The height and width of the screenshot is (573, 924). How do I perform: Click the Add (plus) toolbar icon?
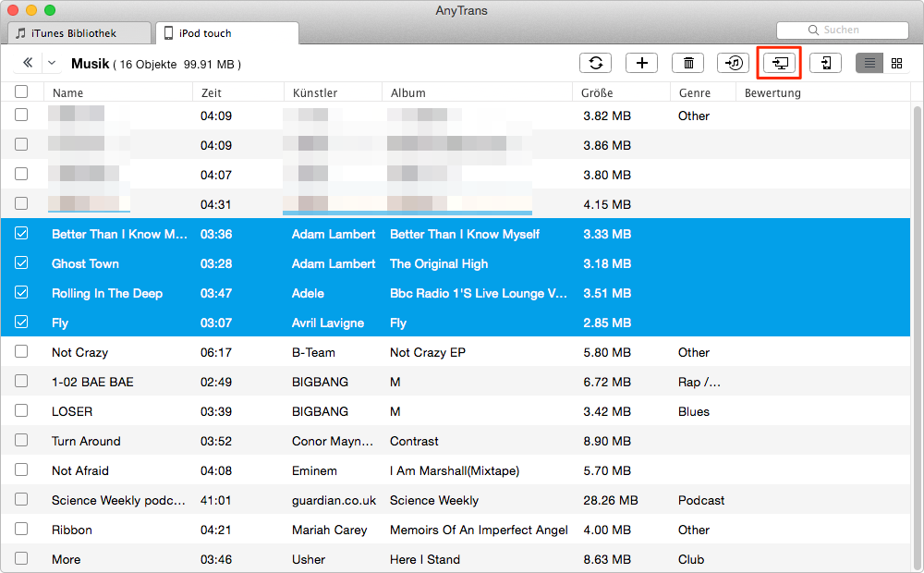(642, 63)
